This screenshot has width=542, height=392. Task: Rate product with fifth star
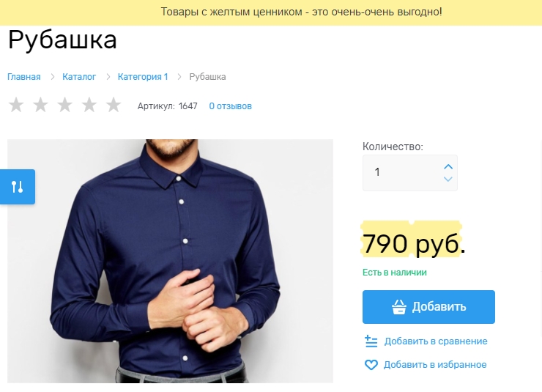(x=114, y=104)
